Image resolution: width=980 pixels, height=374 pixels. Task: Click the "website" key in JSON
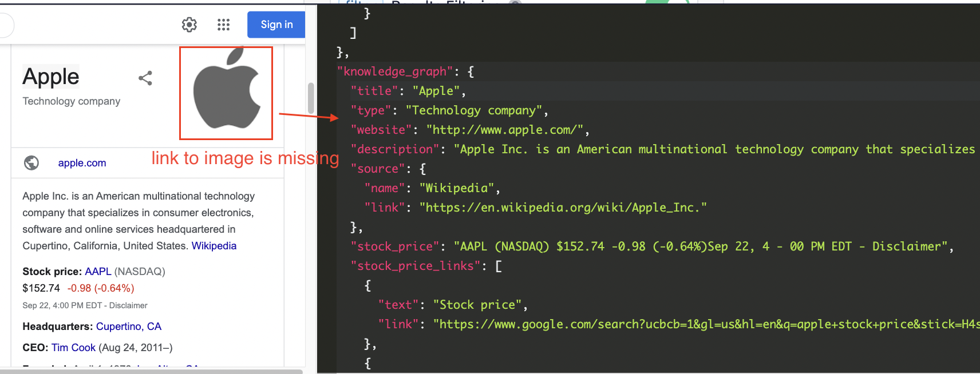tap(381, 130)
